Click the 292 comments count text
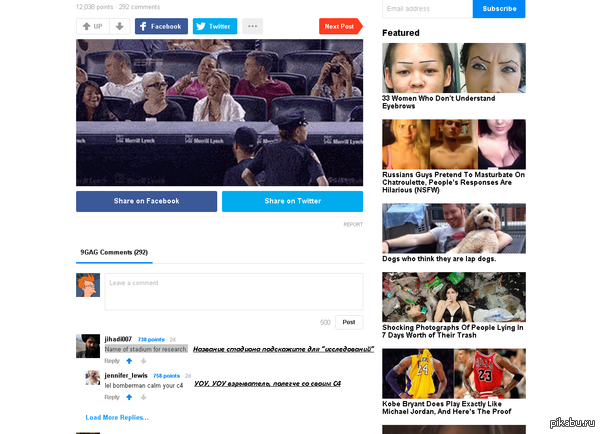This screenshot has height=434, width=600. coord(139,7)
